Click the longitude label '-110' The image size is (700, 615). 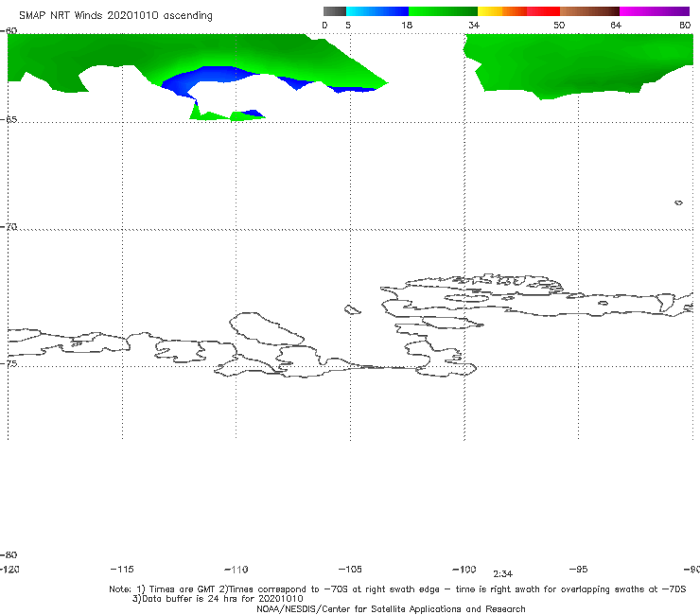236,570
